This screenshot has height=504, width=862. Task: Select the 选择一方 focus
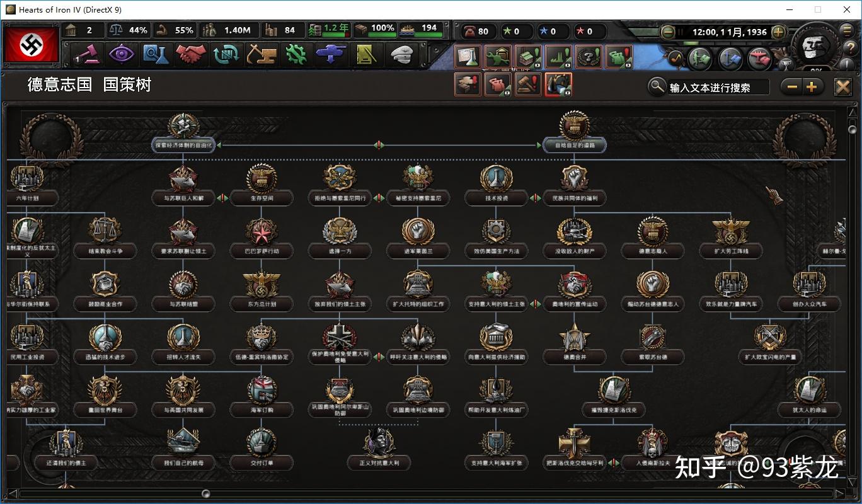[x=340, y=239]
